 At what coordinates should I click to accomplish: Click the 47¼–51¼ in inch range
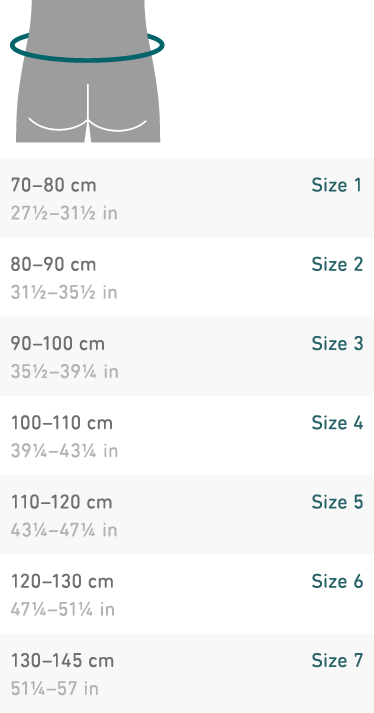pos(63,610)
